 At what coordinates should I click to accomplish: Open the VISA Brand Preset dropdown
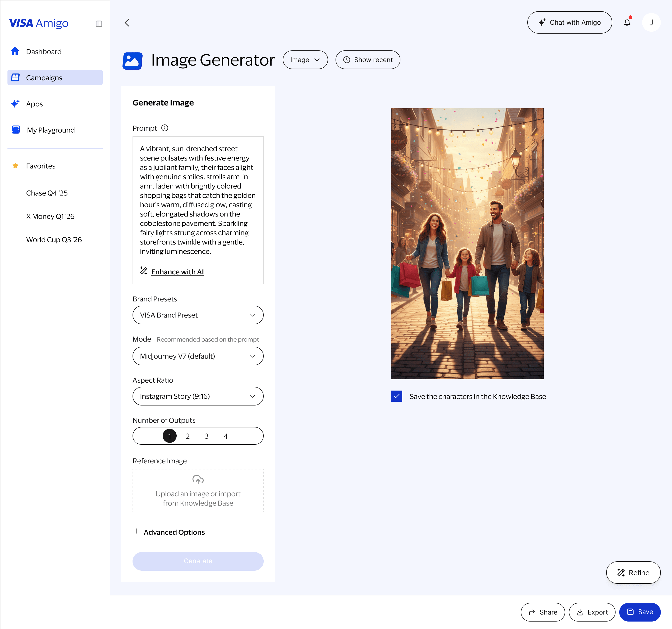click(x=198, y=315)
